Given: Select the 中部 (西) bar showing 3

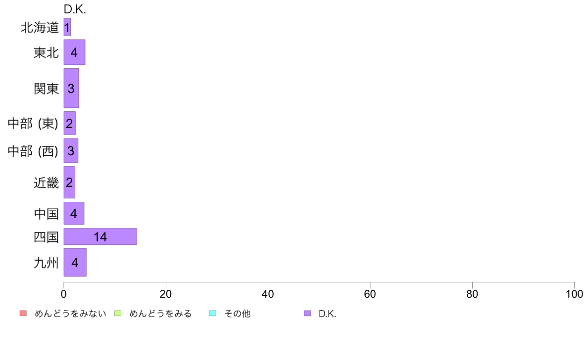Looking at the screenshot, I should click(x=71, y=151).
